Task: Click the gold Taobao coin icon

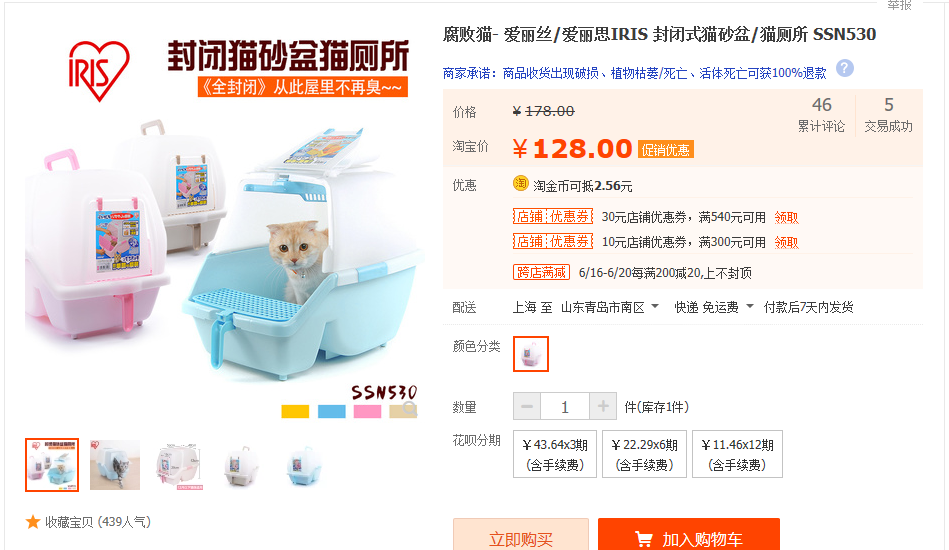Action: coord(520,183)
